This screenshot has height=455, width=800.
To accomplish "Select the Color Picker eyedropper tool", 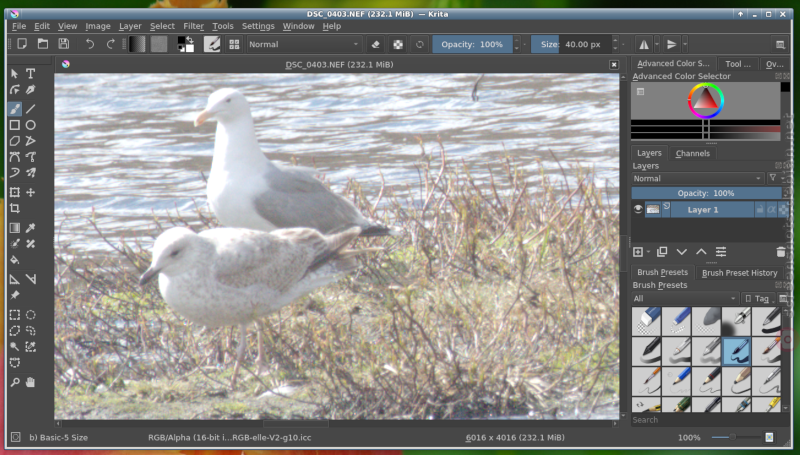I will [x=31, y=228].
